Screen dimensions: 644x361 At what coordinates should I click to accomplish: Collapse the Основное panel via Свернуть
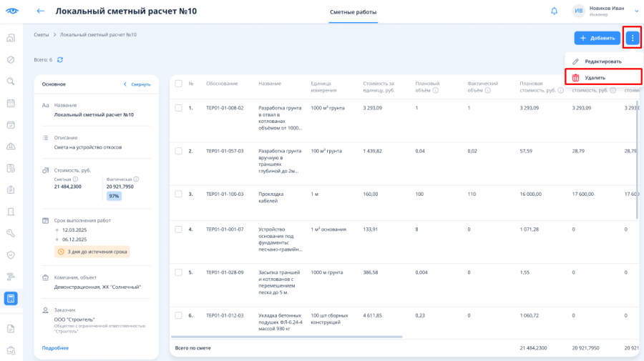coord(137,84)
